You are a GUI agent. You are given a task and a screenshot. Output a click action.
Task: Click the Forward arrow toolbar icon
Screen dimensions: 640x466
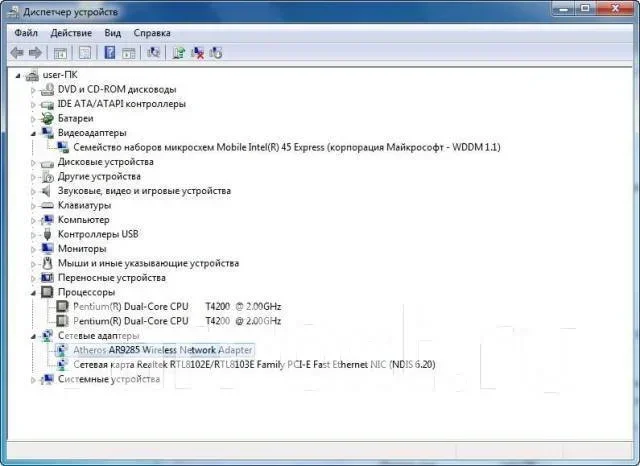(36, 53)
